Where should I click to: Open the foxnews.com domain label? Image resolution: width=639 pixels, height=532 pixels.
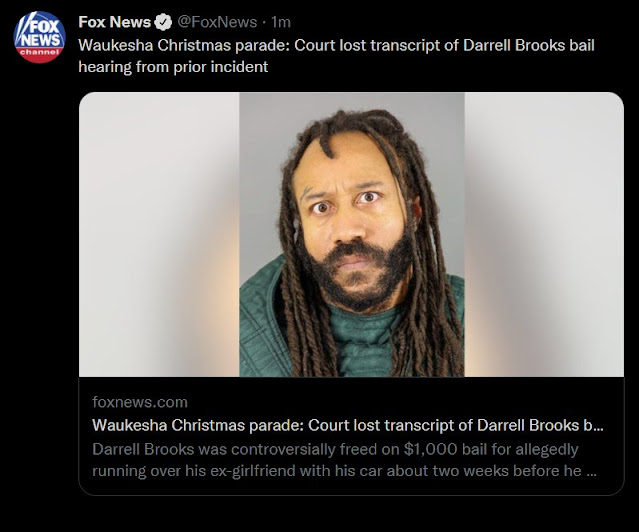(140, 402)
